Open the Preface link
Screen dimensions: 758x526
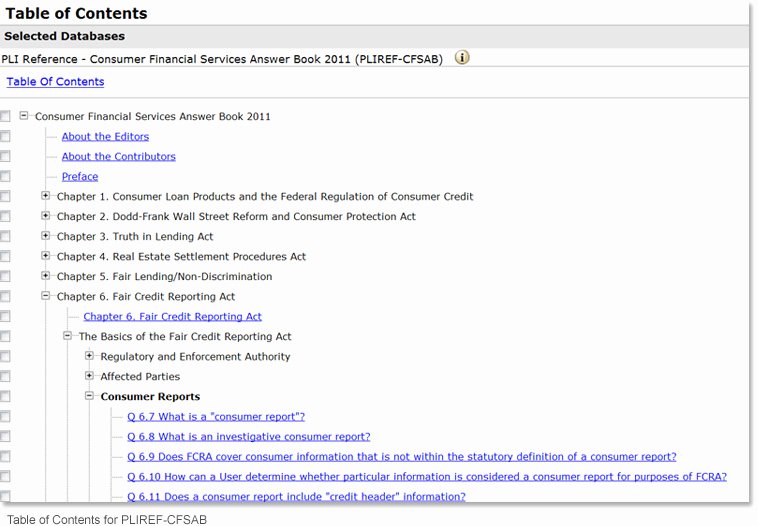[80, 176]
